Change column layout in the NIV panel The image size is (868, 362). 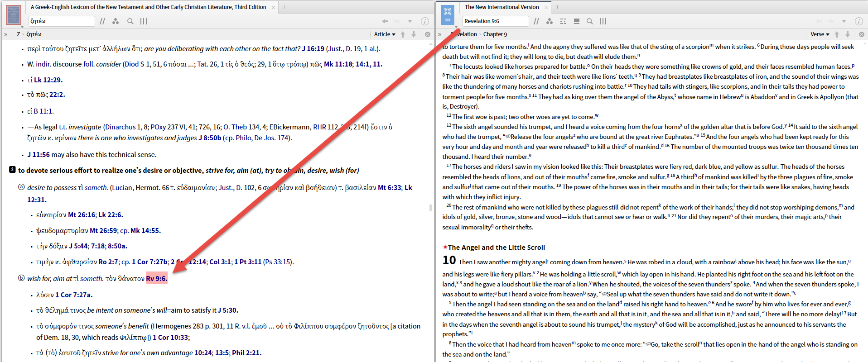603,21
